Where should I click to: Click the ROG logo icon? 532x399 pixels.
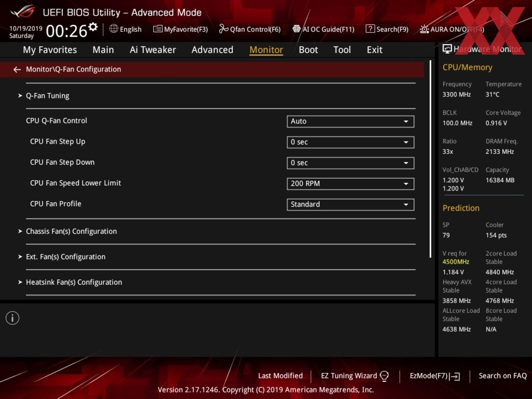coord(23,12)
